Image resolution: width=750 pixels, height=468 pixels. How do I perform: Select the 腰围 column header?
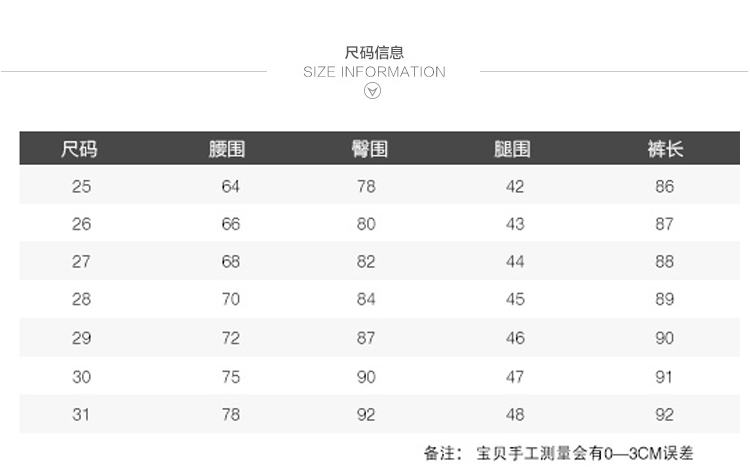tap(227, 150)
